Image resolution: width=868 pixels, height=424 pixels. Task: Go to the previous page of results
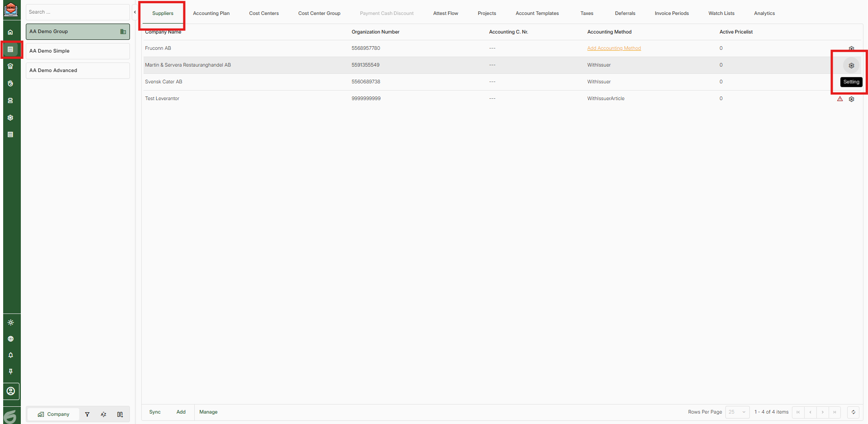810,412
